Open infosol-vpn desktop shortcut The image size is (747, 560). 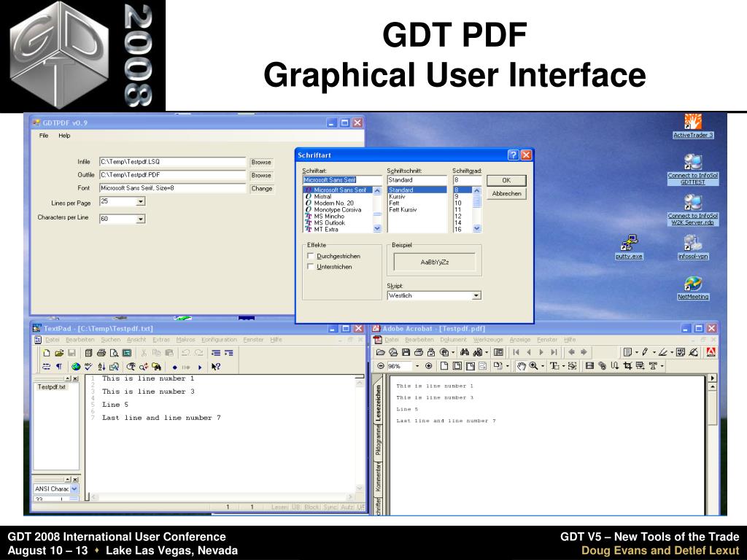pos(693,247)
